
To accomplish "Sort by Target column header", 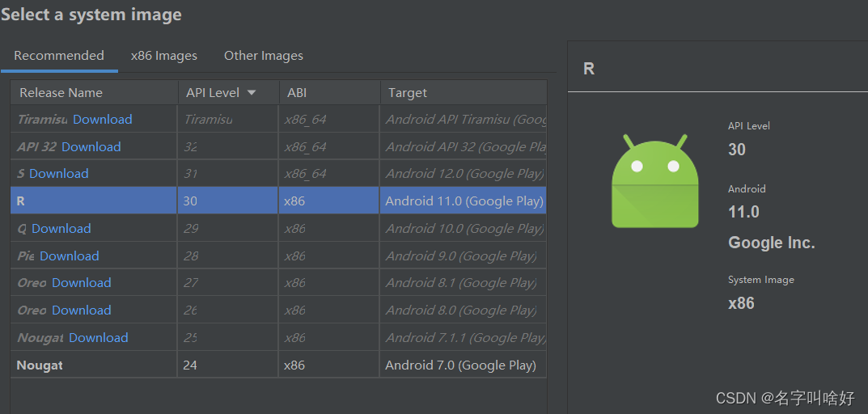I will coord(464,92).
